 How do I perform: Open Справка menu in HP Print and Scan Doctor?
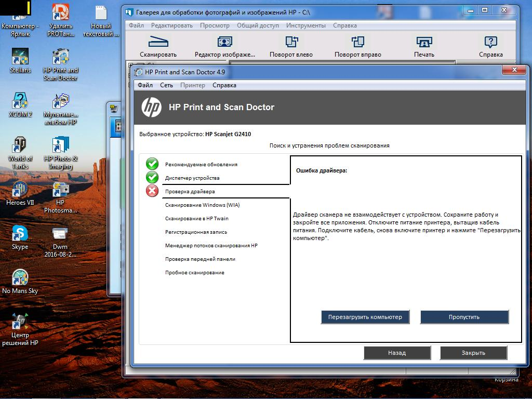tap(224, 85)
